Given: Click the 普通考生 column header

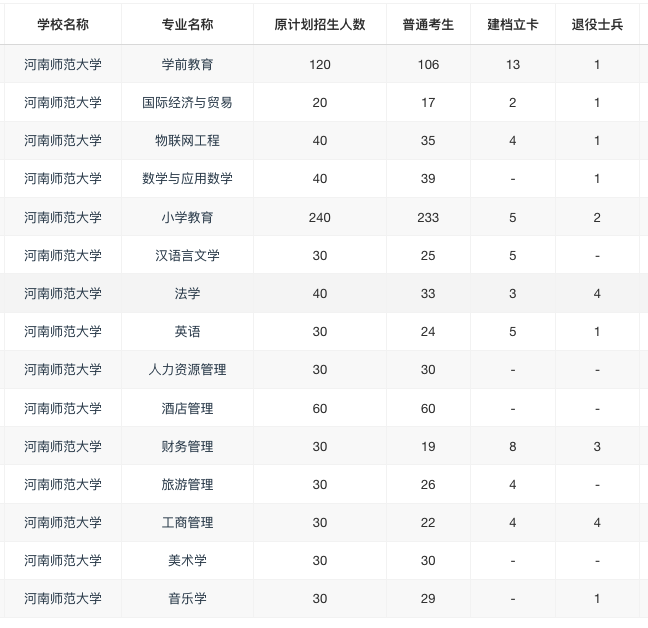Looking at the screenshot, I should [428, 24].
